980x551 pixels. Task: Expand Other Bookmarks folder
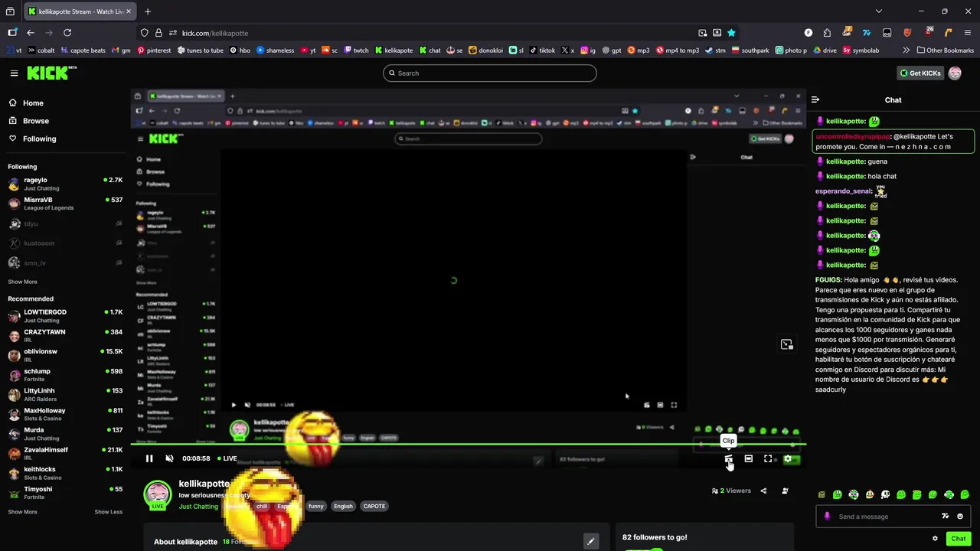coord(945,51)
